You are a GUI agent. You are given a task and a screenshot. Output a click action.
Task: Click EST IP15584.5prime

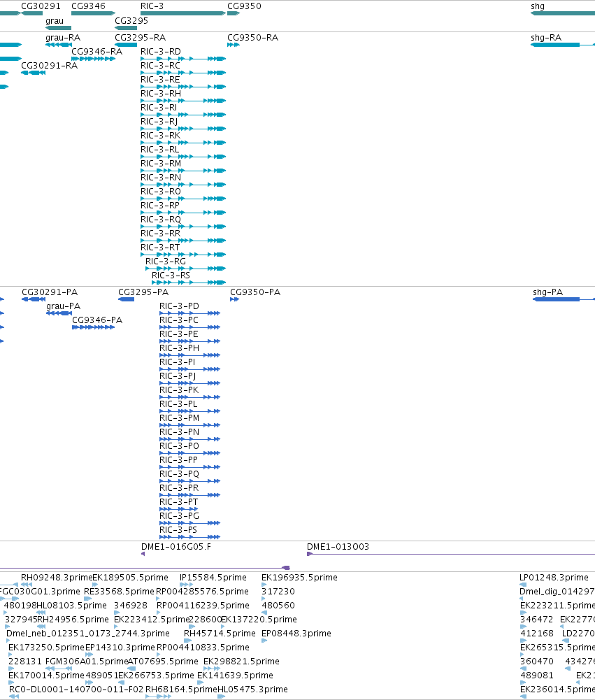[x=186, y=585]
